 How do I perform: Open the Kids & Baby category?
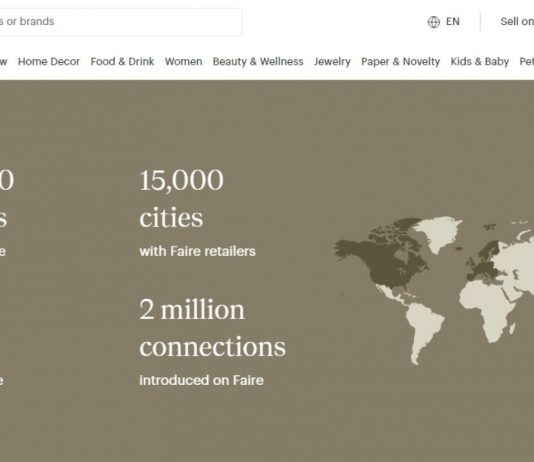click(x=480, y=62)
